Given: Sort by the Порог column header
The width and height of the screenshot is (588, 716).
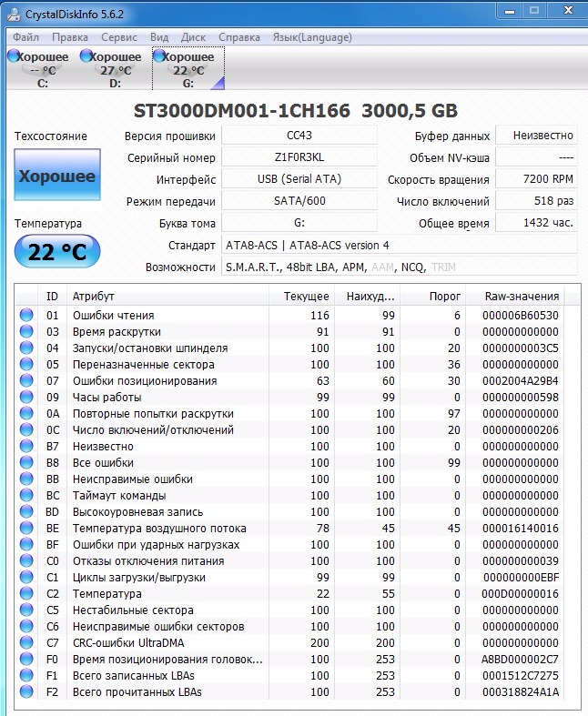Looking at the screenshot, I should (x=432, y=297).
